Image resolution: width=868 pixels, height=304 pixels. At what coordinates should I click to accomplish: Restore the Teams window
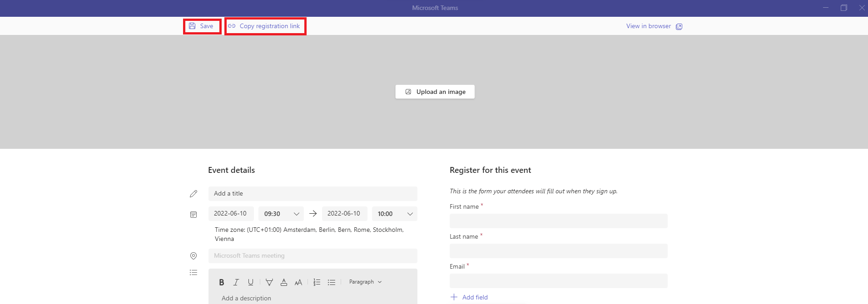click(x=844, y=8)
